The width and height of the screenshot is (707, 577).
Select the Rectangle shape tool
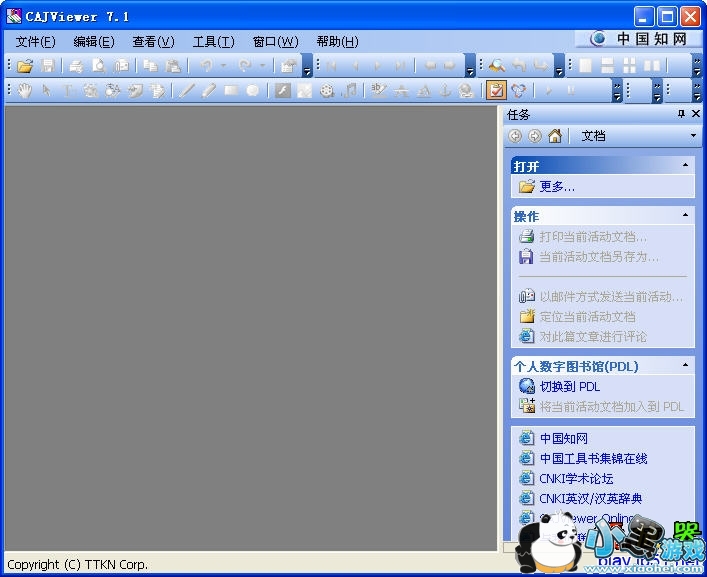tap(231, 91)
